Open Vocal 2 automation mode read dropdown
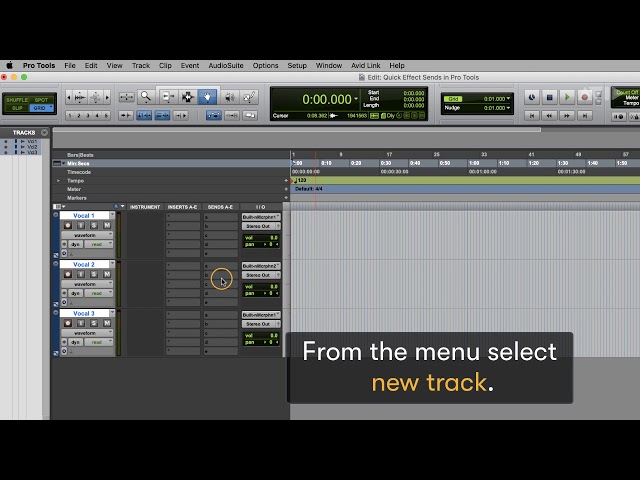640x480 pixels. [98, 293]
